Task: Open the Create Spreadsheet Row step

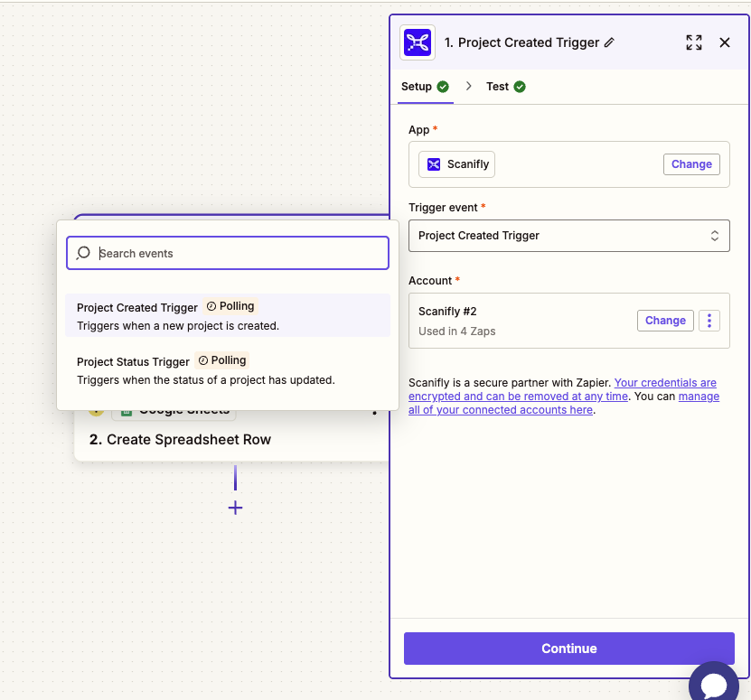Action: click(180, 440)
